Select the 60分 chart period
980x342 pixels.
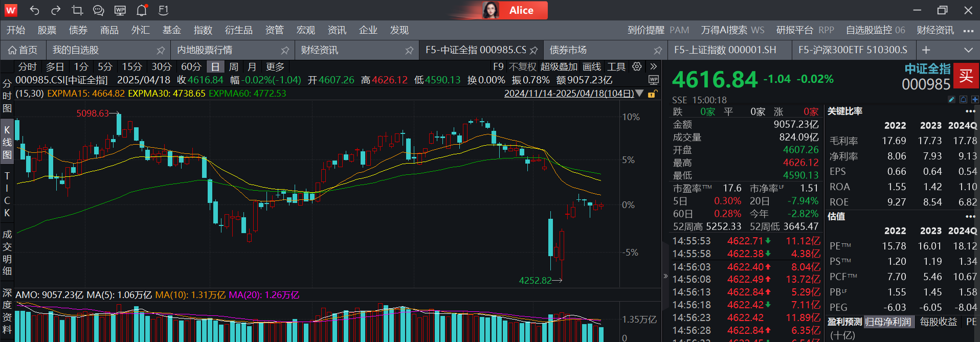191,67
